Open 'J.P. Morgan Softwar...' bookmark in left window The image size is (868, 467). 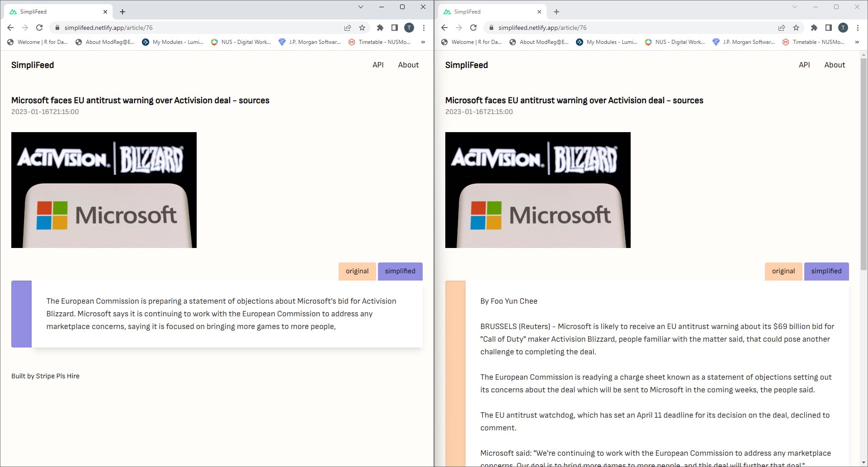(310, 42)
